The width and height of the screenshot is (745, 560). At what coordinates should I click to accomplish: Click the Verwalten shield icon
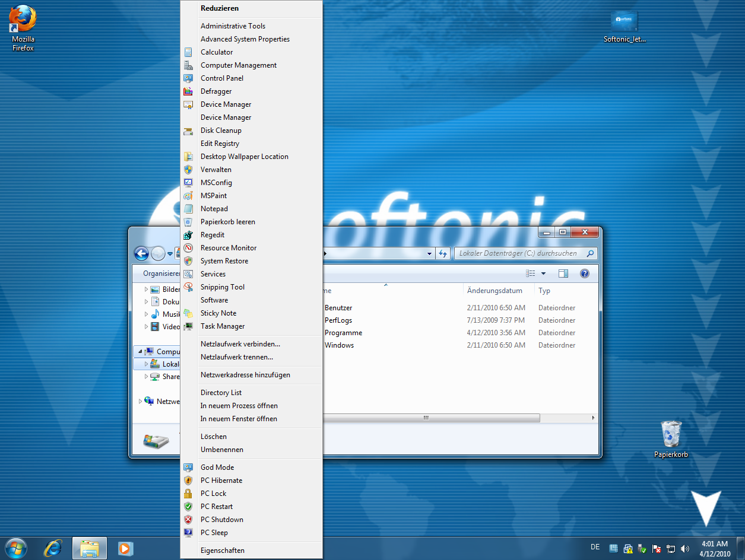tap(188, 170)
